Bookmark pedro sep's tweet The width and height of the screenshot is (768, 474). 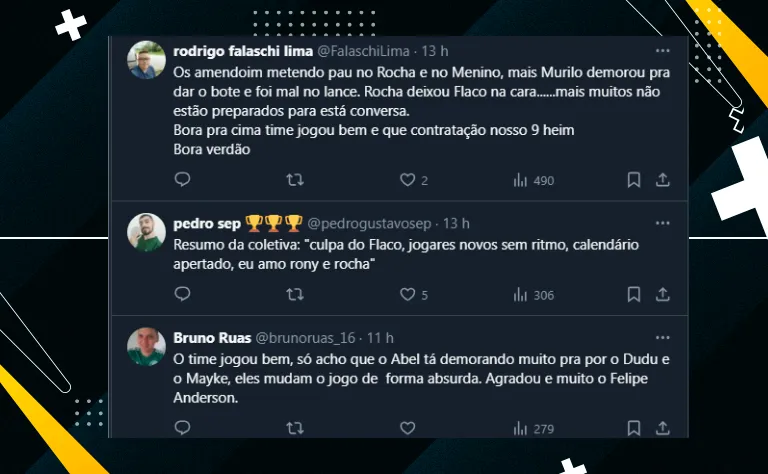(x=633, y=295)
